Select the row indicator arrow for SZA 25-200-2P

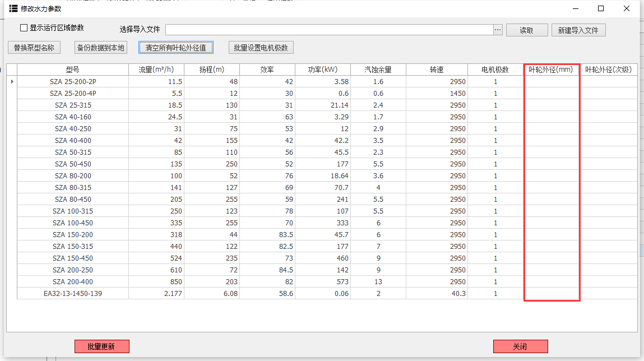click(12, 82)
